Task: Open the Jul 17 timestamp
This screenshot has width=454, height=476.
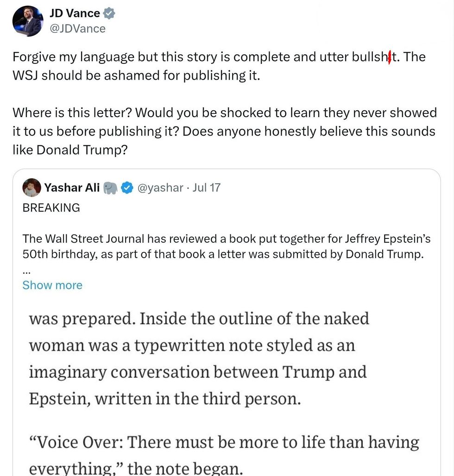Action: click(206, 188)
